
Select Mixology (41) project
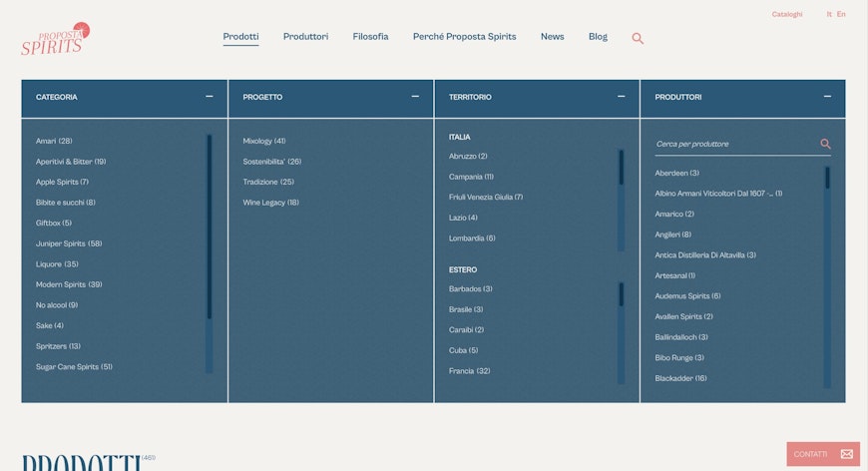click(x=264, y=141)
